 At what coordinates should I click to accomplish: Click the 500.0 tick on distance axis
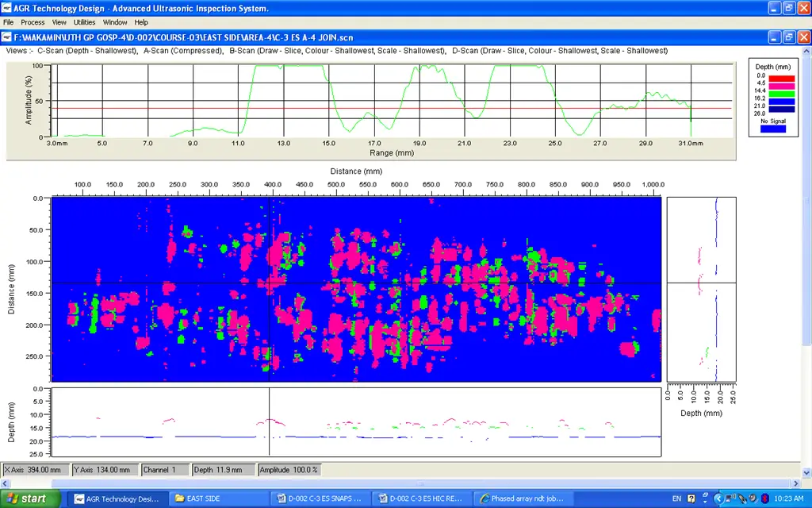(336, 184)
